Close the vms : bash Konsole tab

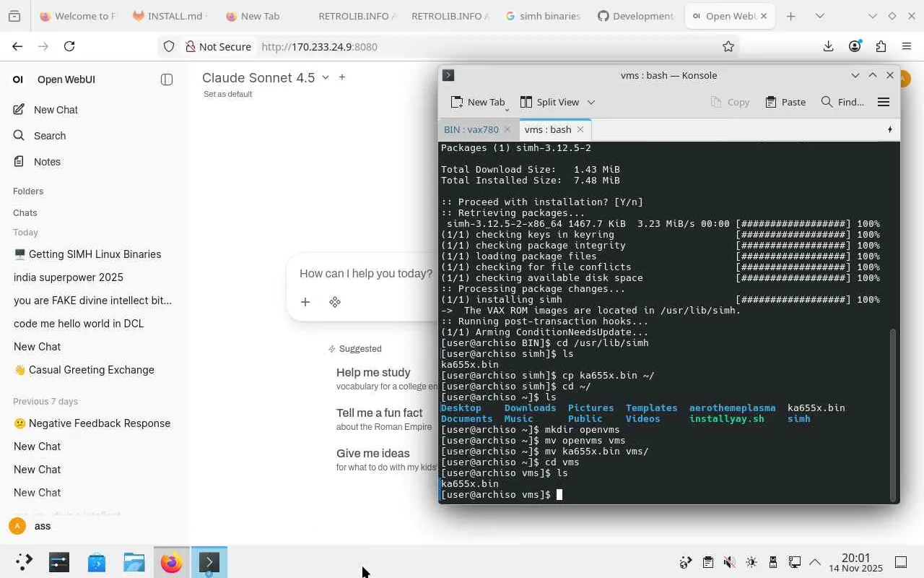(x=580, y=129)
